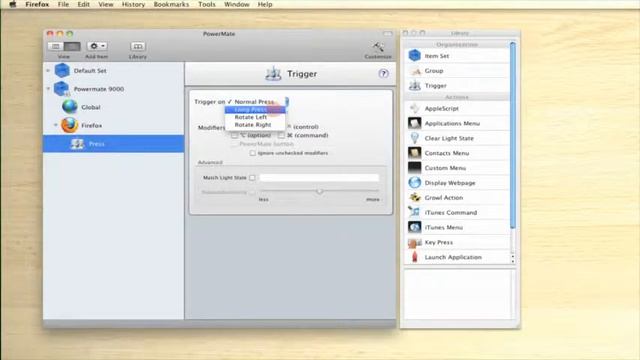Image resolution: width=640 pixels, height=360 pixels.
Task: Select the AppleScript icon in Library
Action: 415,108
